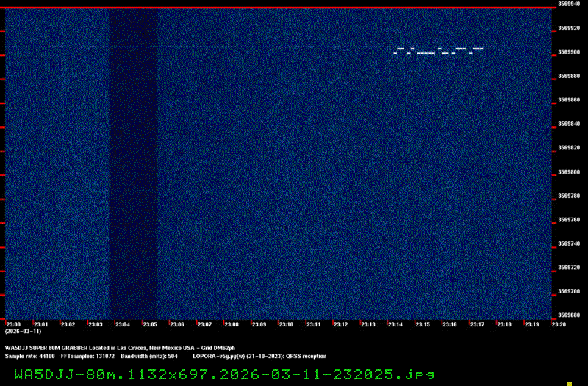
Task: Select the 3569820 frequency label
Action: pyautogui.click(x=569, y=148)
